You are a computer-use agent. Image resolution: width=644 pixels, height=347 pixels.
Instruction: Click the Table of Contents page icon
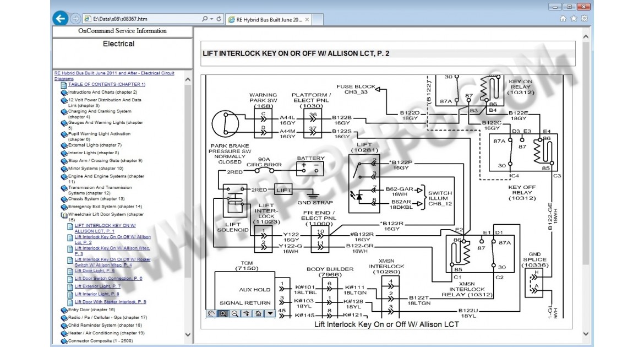(64, 85)
